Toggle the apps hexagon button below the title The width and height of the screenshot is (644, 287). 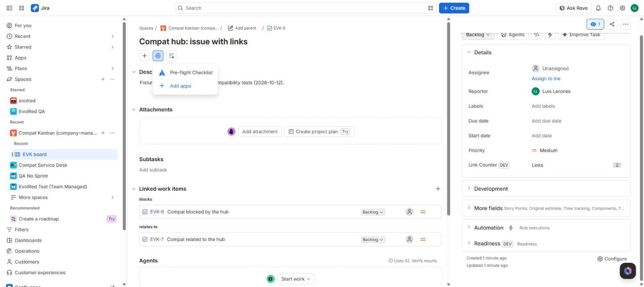pyautogui.click(x=158, y=56)
